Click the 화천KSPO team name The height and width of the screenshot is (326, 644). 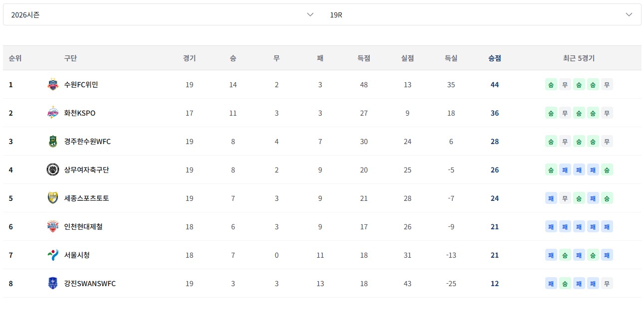tap(80, 113)
